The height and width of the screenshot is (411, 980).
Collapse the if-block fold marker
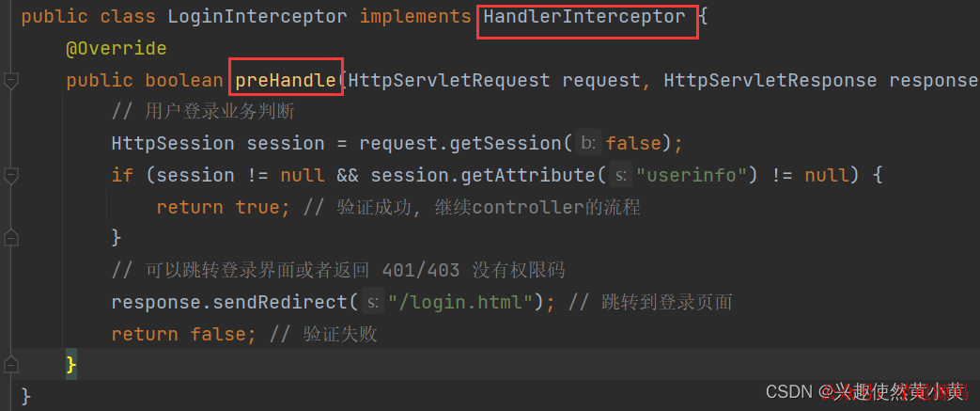coord(11,176)
